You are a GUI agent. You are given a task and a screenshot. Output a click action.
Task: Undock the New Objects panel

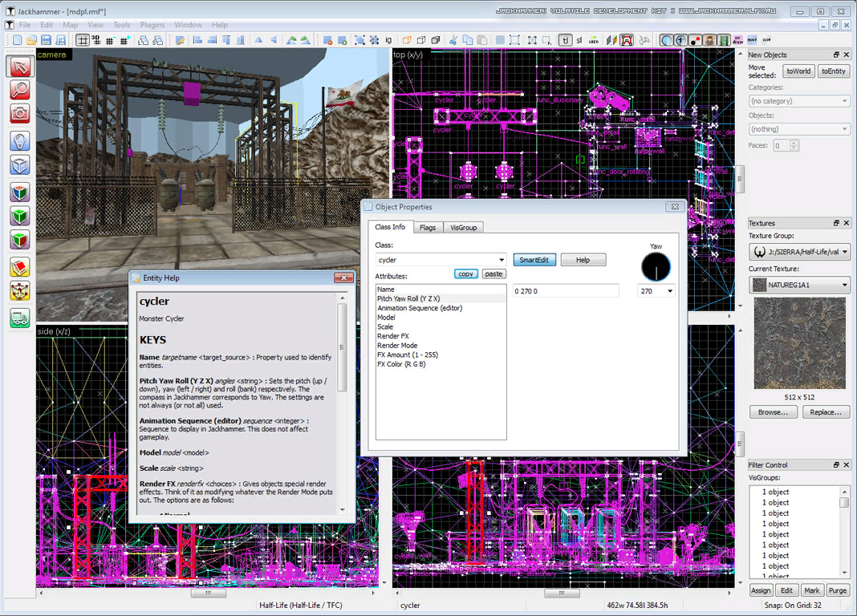(835, 55)
